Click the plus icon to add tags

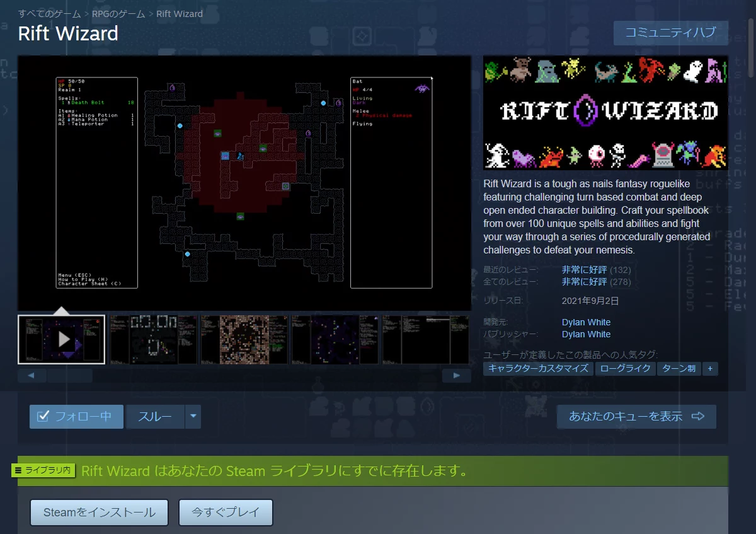click(710, 369)
